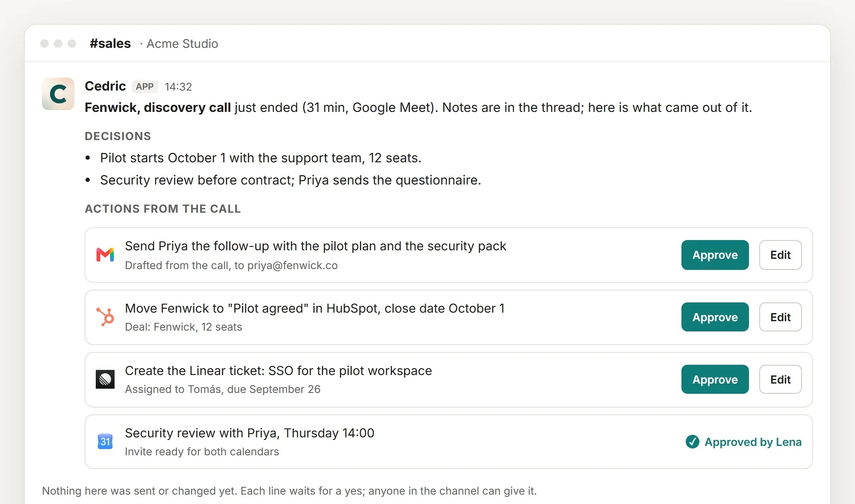Click the first gray window control dot

click(44, 44)
